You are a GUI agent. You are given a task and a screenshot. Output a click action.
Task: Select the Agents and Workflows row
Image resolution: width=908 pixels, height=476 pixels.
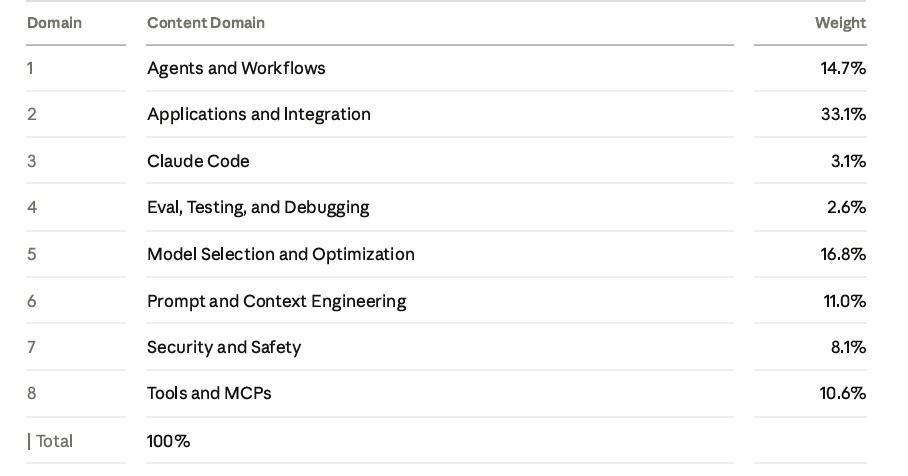coord(446,68)
